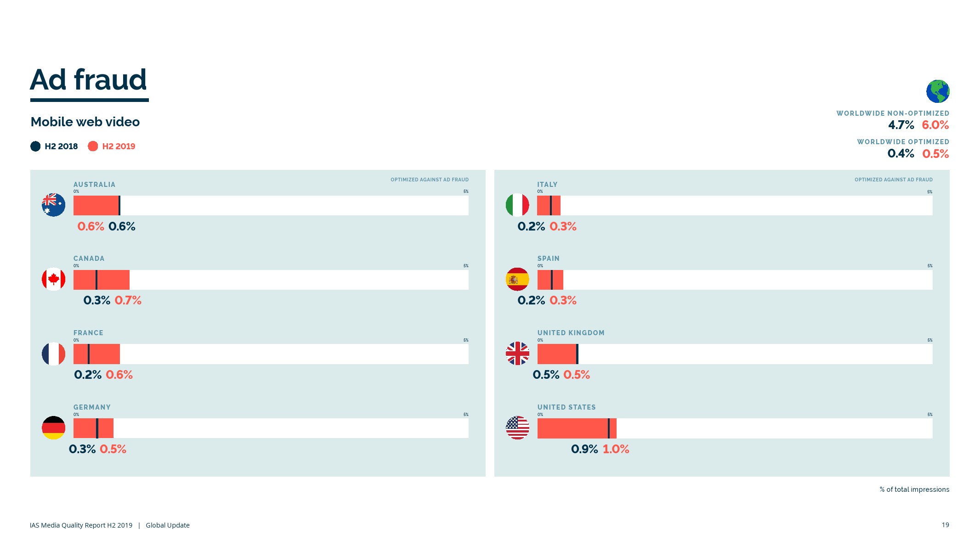The height and width of the screenshot is (551, 980).
Task: Select the Germany flag icon
Action: pos(53,428)
